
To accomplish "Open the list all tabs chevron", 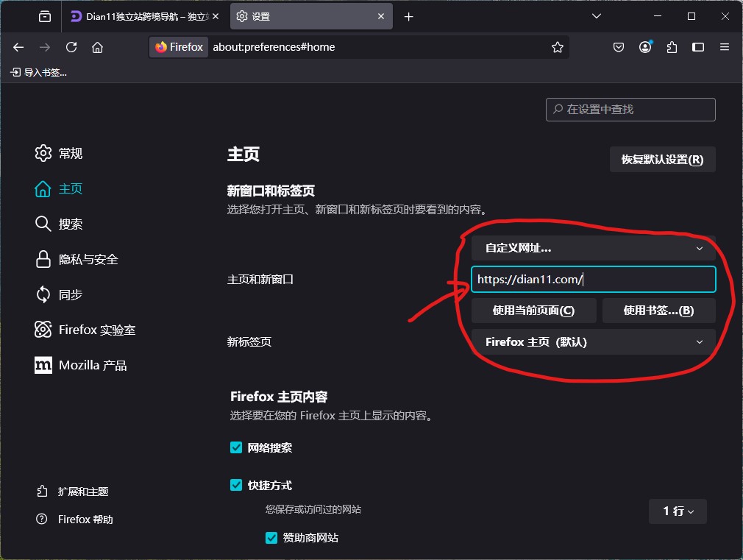I will tap(597, 16).
